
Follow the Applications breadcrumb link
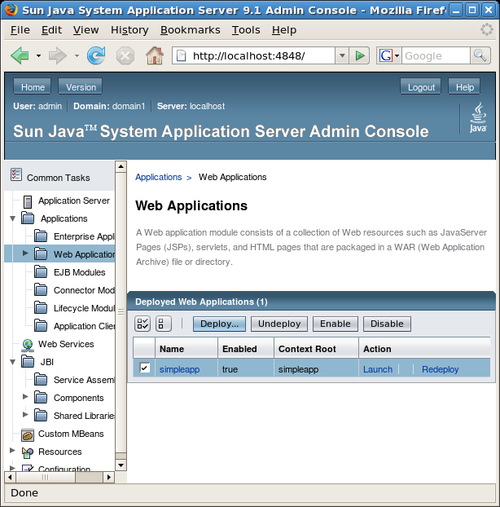coord(158,177)
